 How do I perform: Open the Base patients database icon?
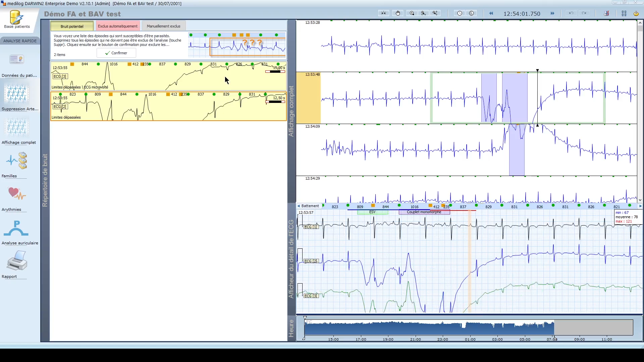[x=17, y=19]
